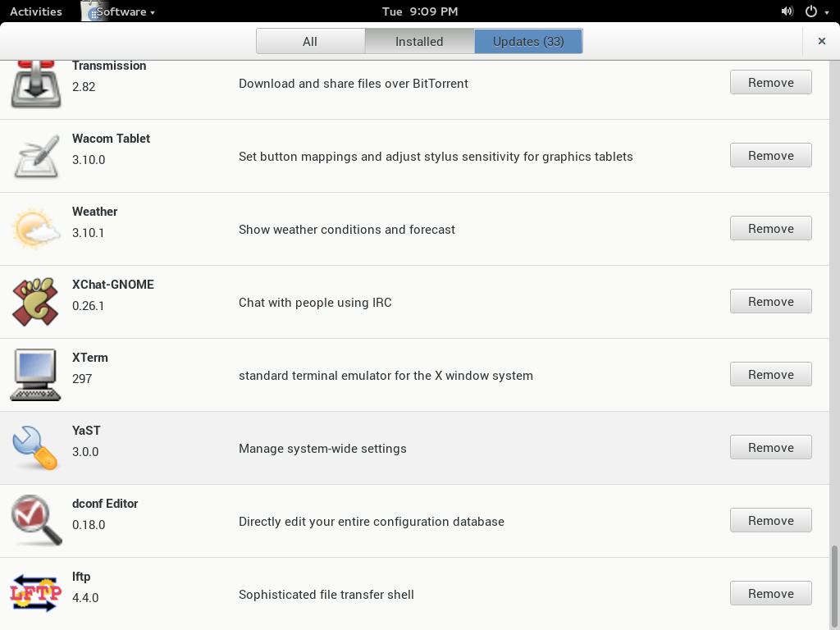
Task: Select the YaST title text
Action: point(86,430)
